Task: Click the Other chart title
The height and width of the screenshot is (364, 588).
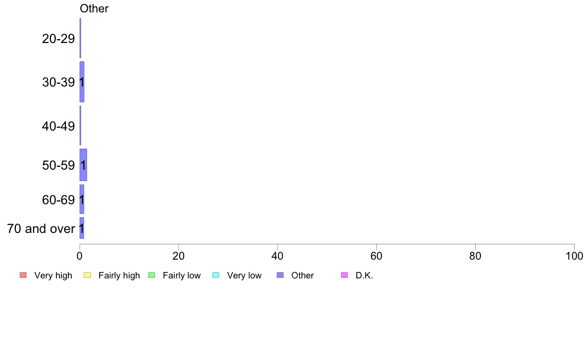Action: click(94, 8)
